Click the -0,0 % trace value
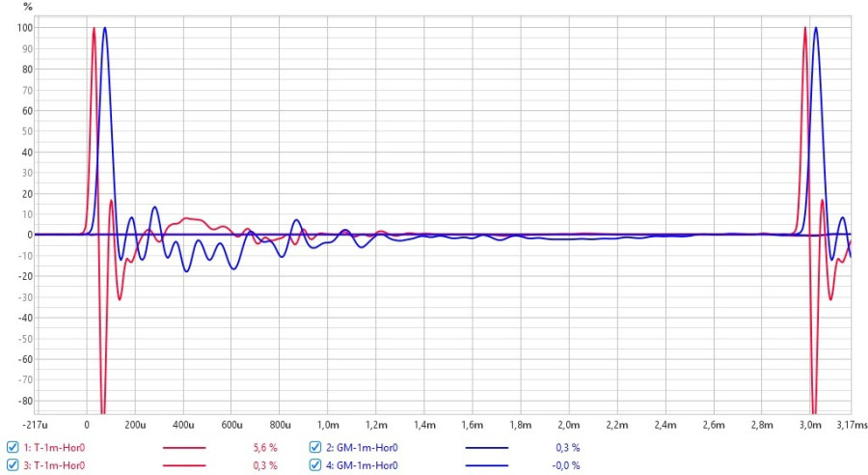This screenshot has height=475, width=868. tap(566, 465)
